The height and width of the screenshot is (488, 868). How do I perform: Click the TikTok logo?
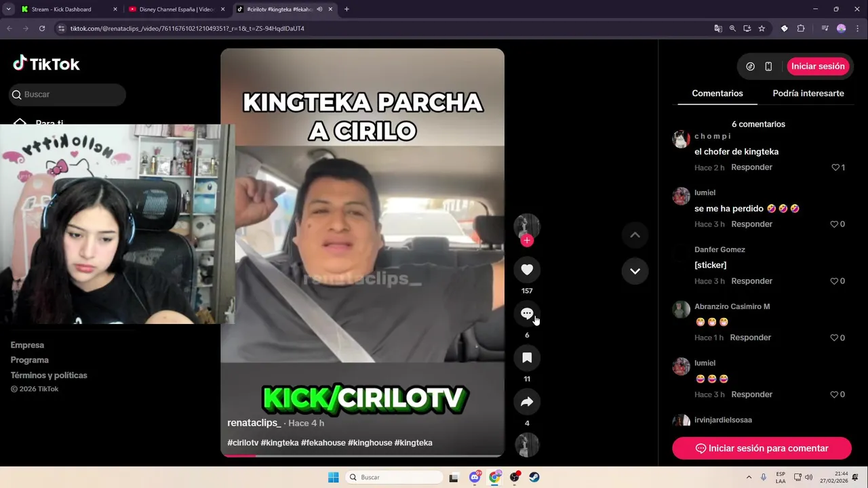click(46, 64)
